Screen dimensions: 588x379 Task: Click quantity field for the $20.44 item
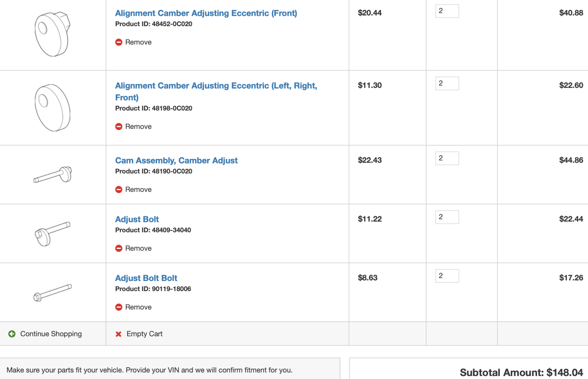[x=447, y=11]
